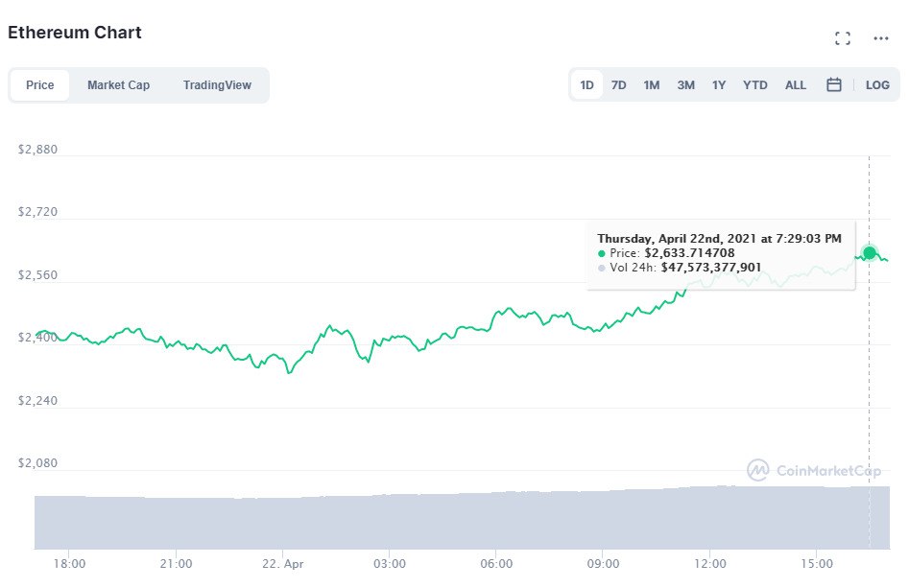This screenshot has width=909, height=588.
Task: Choose the 1Y time range
Action: 719,85
